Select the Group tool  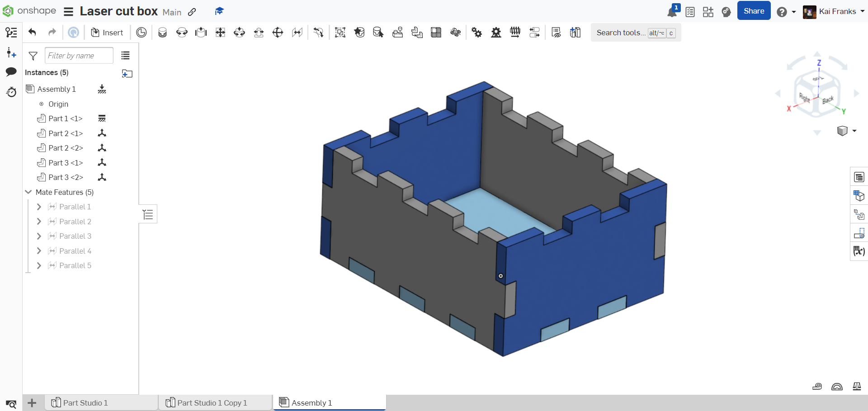(x=340, y=33)
